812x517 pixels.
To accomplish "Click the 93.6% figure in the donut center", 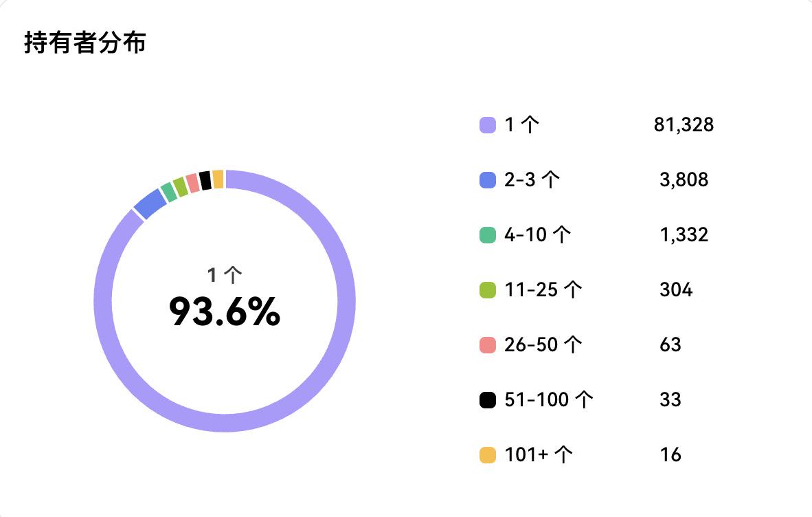I will point(225,312).
